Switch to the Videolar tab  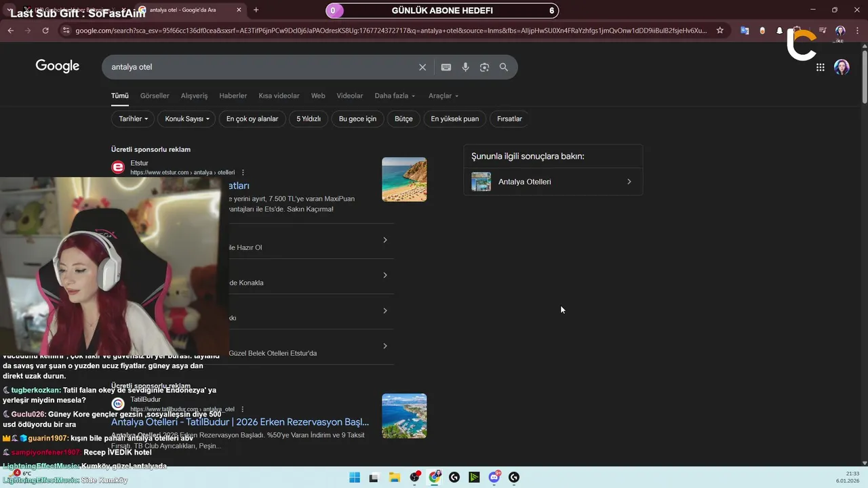[350, 96]
